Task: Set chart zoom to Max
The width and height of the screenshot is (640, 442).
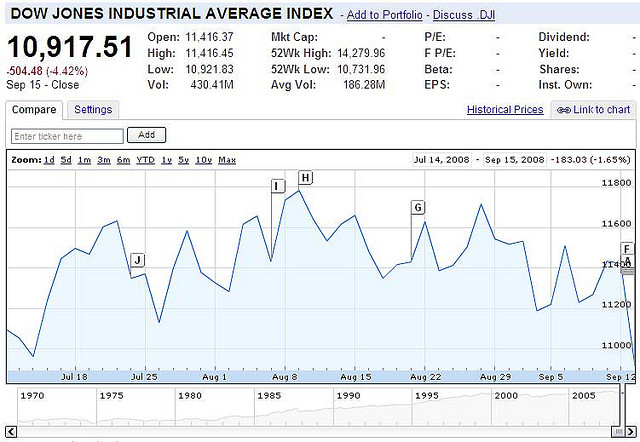Action: pos(227,160)
